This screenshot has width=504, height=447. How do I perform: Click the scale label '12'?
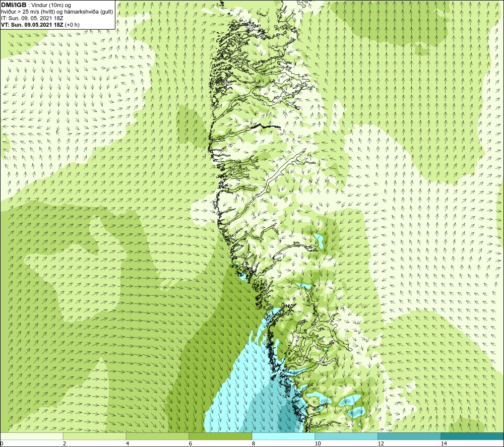tap(381, 443)
